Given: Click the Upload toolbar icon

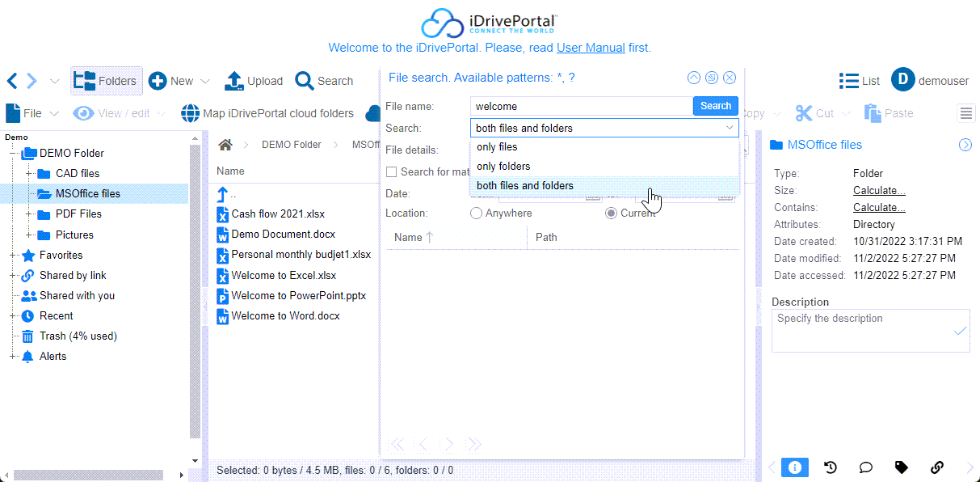Looking at the screenshot, I should (x=233, y=81).
